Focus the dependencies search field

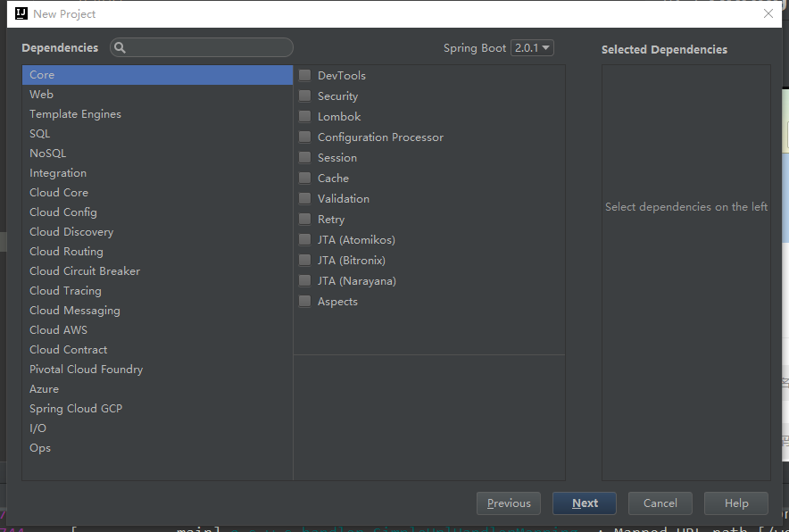point(210,48)
